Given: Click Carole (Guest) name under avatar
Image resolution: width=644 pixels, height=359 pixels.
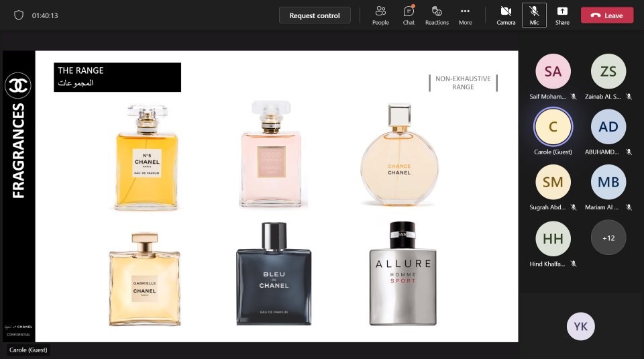Looking at the screenshot, I should tap(553, 152).
